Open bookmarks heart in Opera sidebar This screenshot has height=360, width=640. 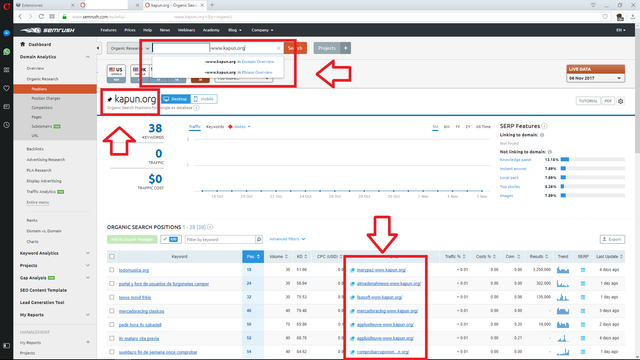click(x=7, y=88)
